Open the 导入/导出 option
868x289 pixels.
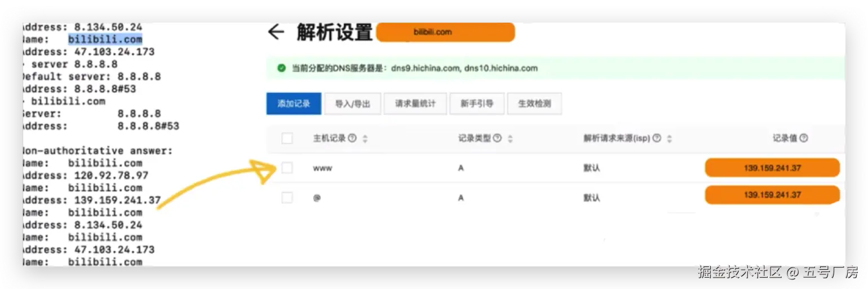click(x=353, y=104)
